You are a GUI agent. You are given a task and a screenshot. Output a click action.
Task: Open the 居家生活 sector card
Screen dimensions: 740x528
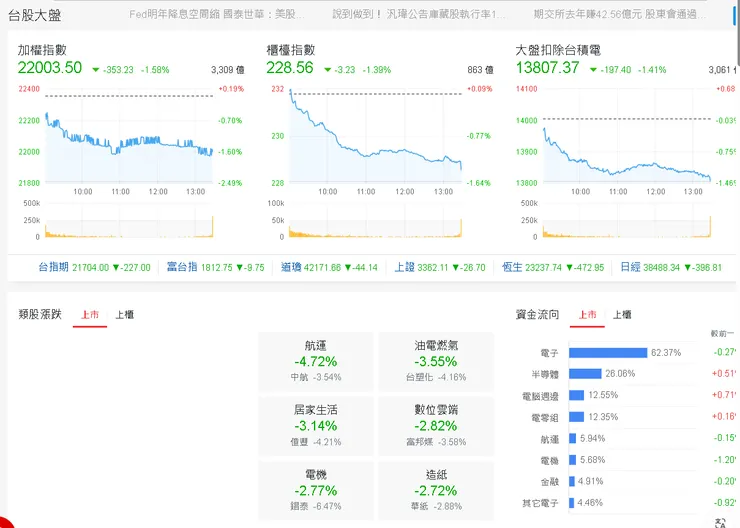316,426
